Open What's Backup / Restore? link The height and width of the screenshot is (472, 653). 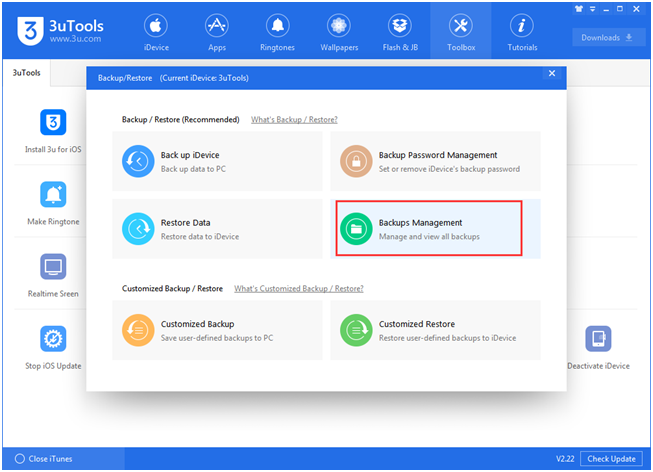[294, 120]
